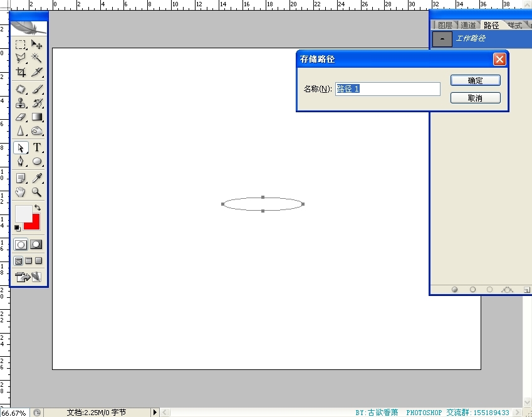This screenshot has height=417, width=532.
Task: Select the Hand tool
Action: (x=21, y=192)
